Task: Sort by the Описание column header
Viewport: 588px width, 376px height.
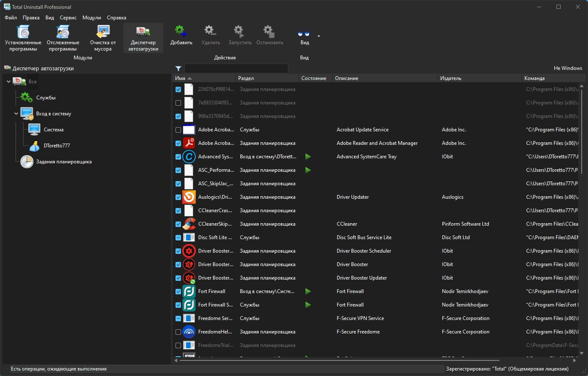Action: 385,78
